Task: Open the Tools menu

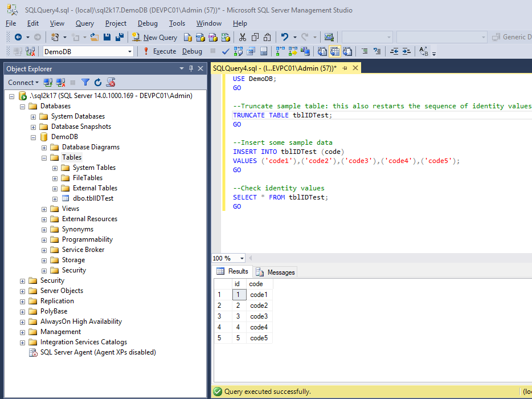Action: 177,23
